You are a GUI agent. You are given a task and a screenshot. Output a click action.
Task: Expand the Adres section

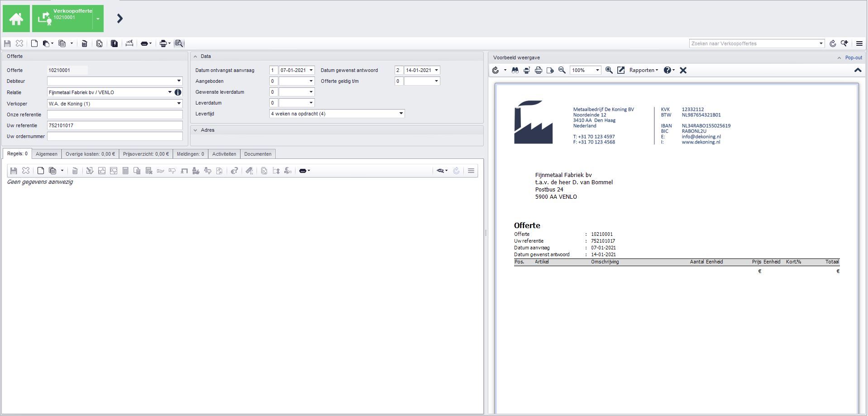click(x=196, y=130)
